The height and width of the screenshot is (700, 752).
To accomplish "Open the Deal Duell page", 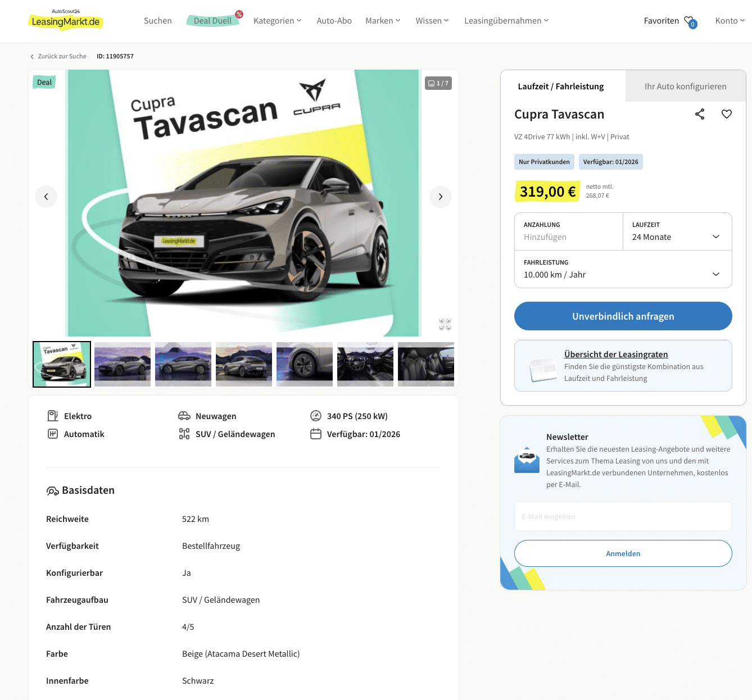I will click(x=212, y=21).
